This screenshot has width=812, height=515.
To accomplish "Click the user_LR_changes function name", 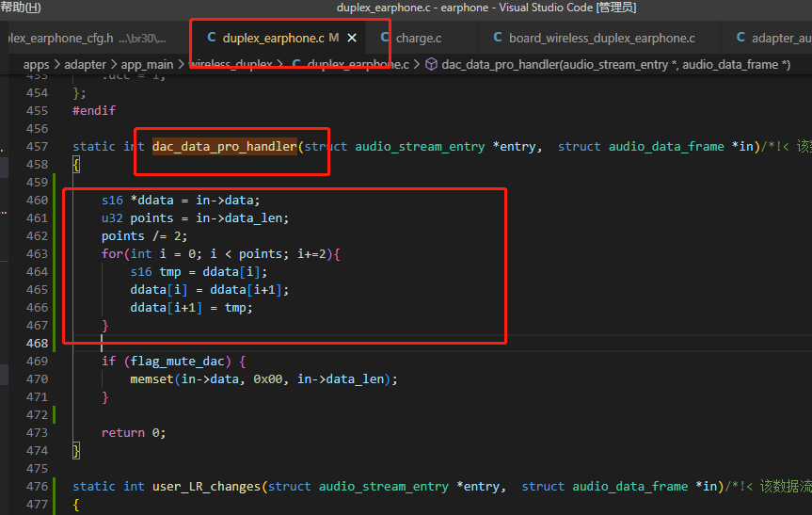I will 206,486.
